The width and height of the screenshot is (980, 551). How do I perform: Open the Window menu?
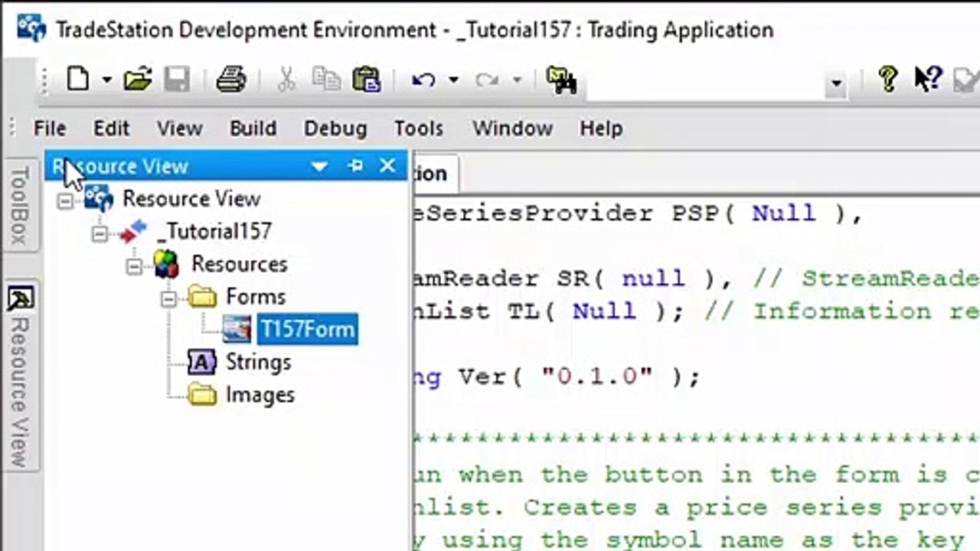pos(512,129)
